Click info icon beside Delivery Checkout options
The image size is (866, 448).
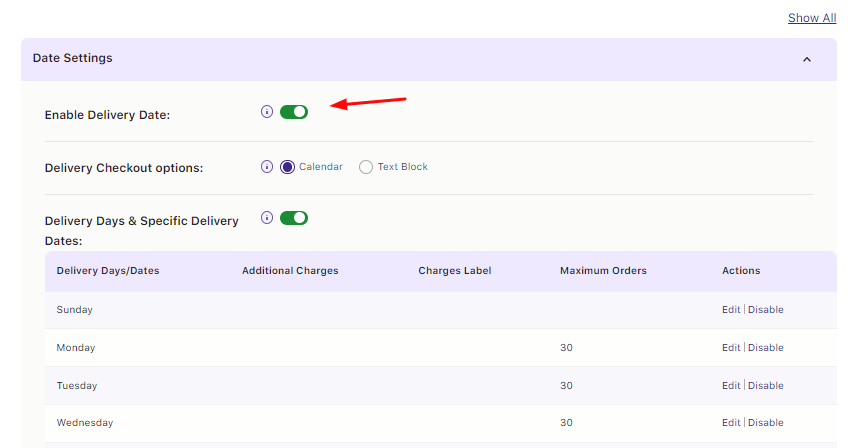tap(267, 167)
